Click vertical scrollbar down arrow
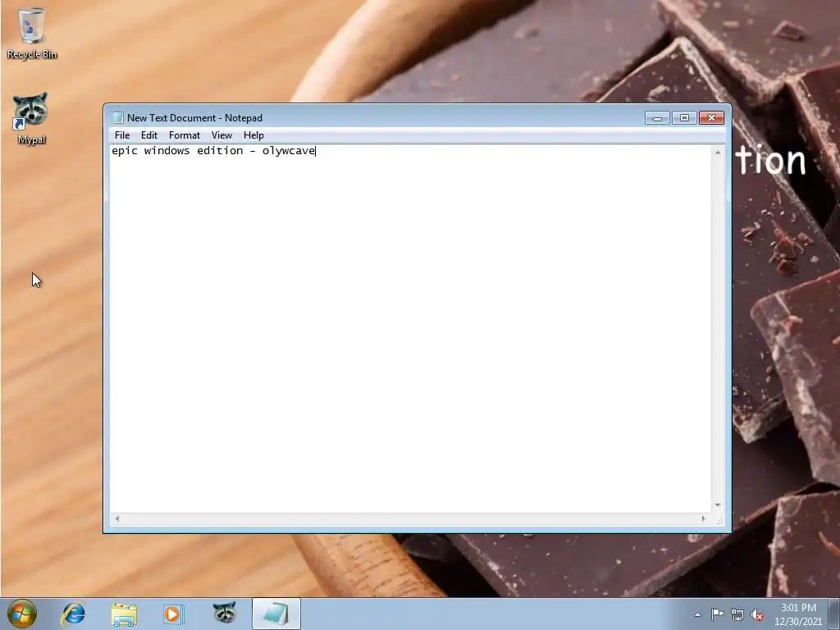840x630 pixels. [x=718, y=505]
